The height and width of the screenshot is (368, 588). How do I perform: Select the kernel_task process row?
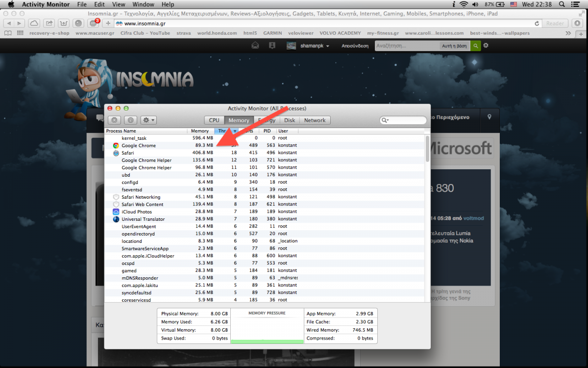265,138
